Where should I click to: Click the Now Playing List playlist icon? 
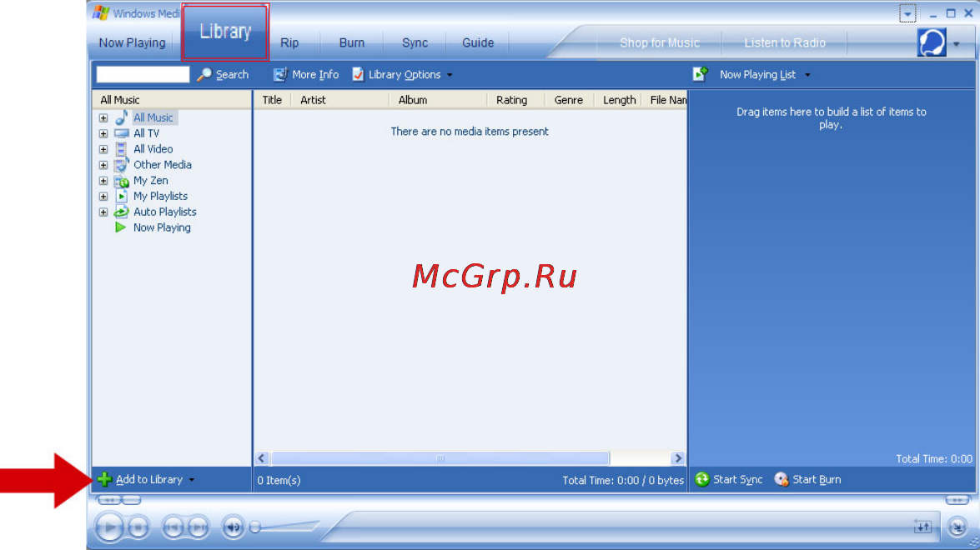click(x=700, y=73)
